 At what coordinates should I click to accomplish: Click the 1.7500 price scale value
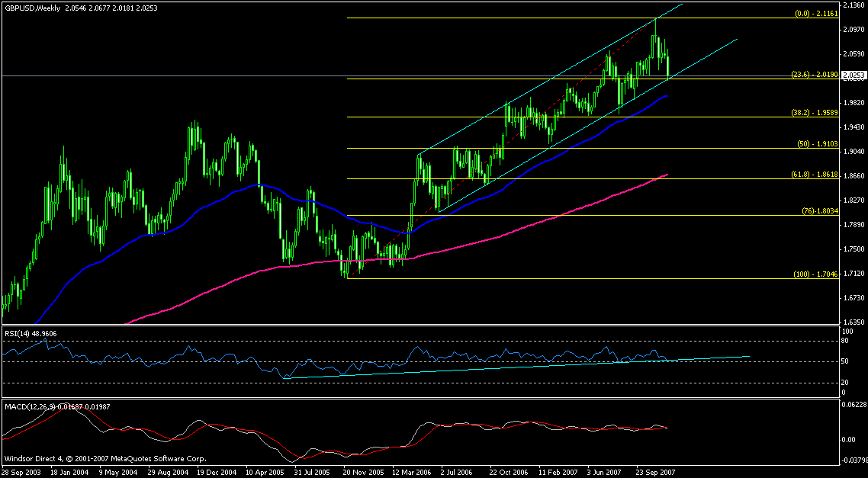[853, 249]
